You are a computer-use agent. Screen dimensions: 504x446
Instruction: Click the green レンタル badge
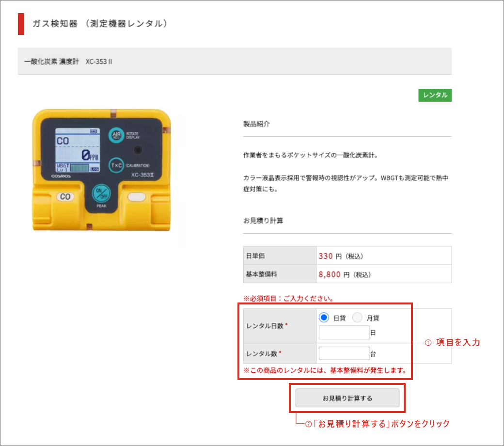[x=435, y=95]
